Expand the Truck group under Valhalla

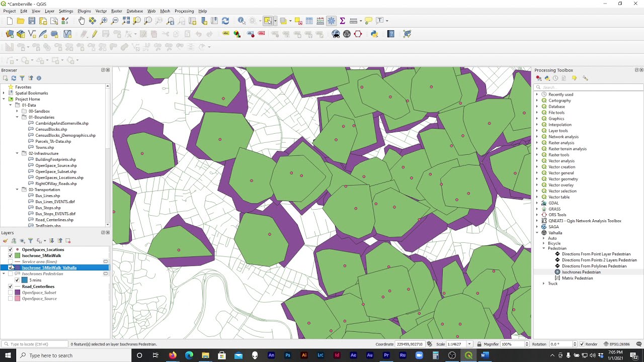tap(543, 284)
